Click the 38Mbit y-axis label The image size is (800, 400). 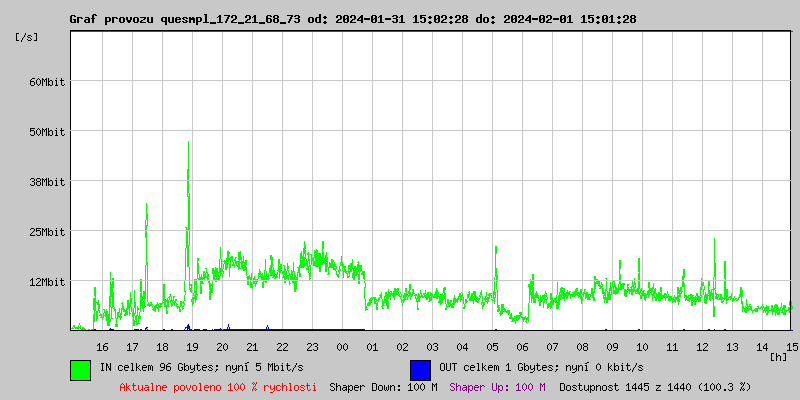(x=47, y=181)
